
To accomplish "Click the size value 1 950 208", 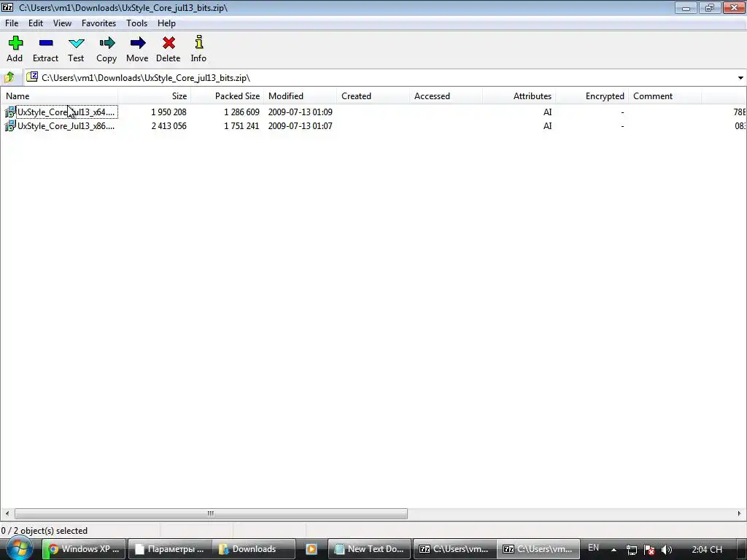I will pos(169,112).
